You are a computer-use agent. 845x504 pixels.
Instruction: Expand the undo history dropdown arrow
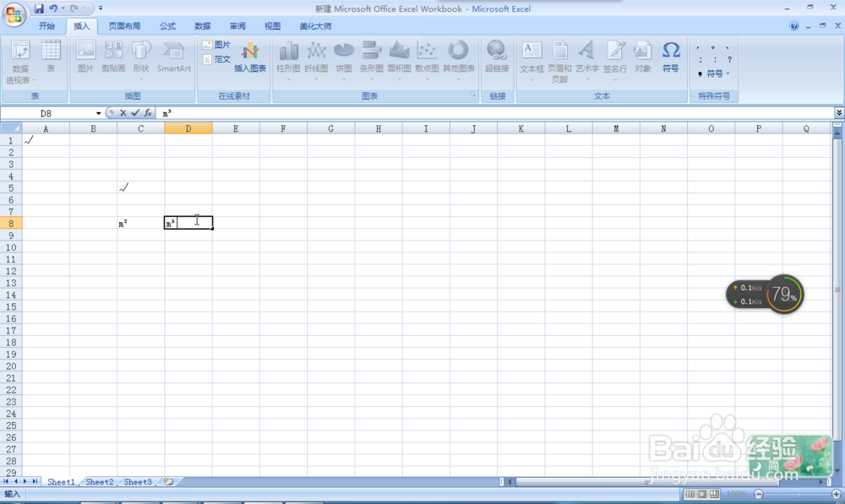[63, 8]
